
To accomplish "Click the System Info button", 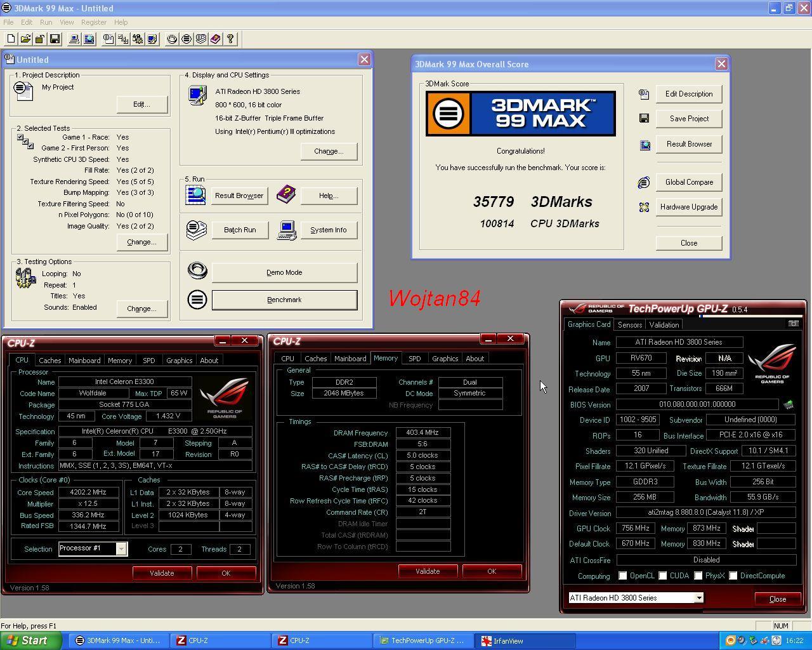I will point(329,230).
